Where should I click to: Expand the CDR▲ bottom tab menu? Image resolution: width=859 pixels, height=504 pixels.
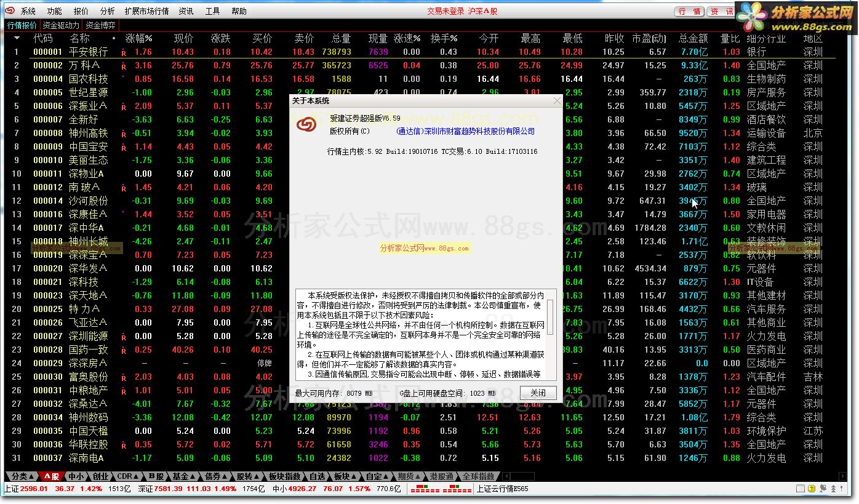click(129, 476)
